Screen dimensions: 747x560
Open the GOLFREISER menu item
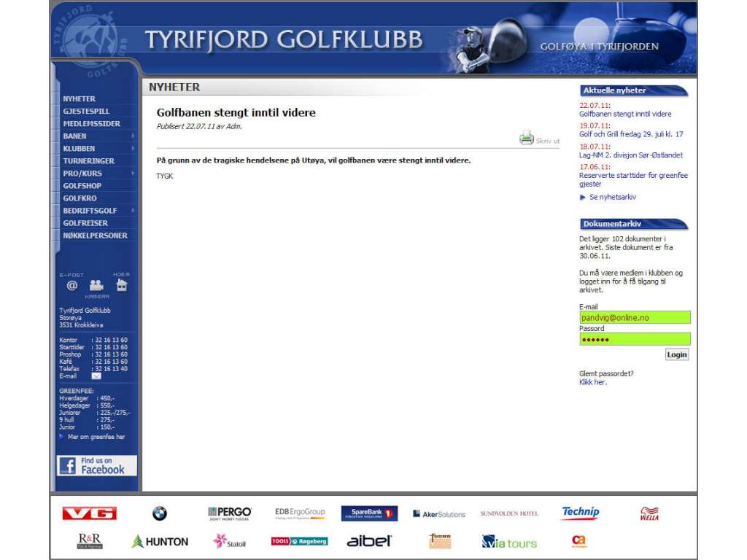[x=85, y=223]
